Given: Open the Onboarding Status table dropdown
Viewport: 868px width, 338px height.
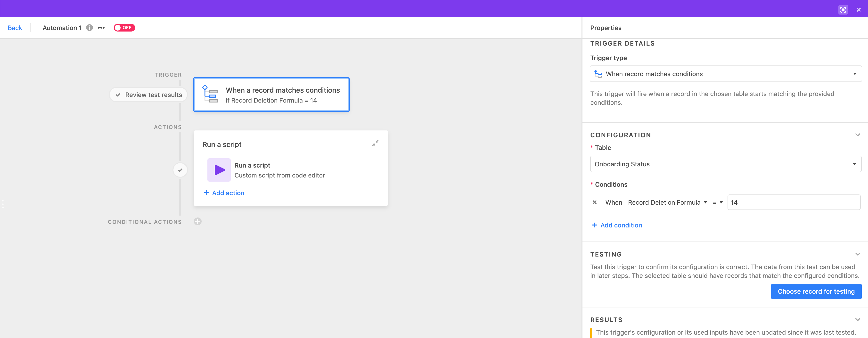Looking at the screenshot, I should [x=726, y=164].
